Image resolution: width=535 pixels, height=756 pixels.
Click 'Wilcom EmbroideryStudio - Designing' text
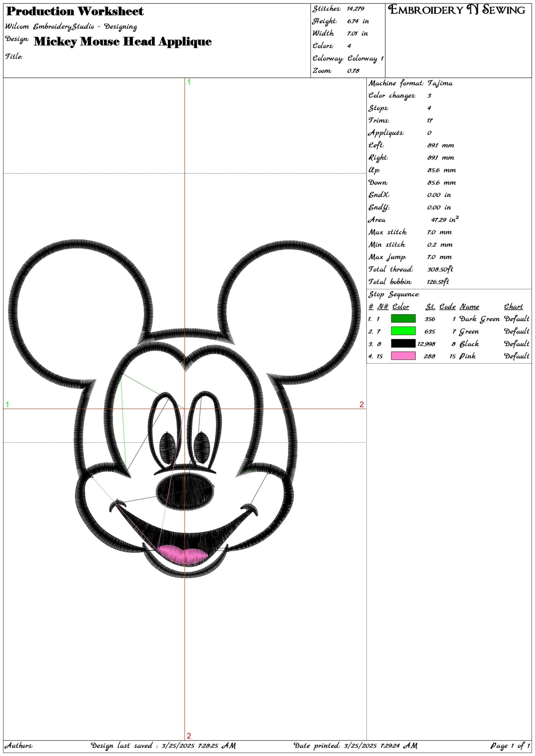click(71, 26)
